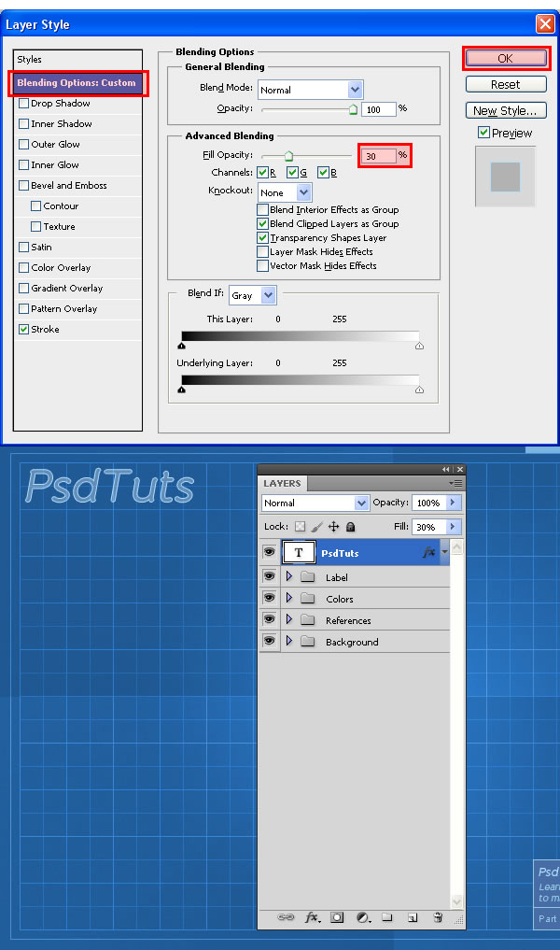Open the Layers panel options menu icon
560x950 pixels.
click(x=455, y=483)
